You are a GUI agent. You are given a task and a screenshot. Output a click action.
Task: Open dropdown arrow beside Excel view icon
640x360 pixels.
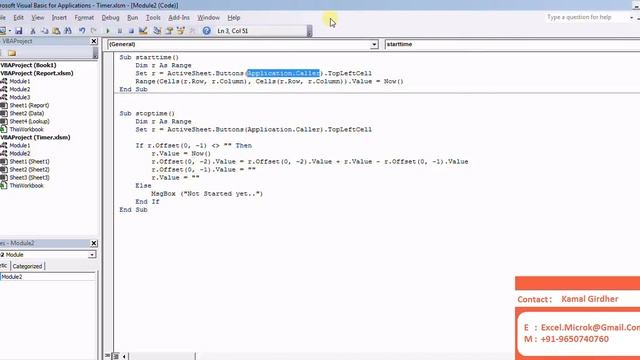click(x=10, y=31)
